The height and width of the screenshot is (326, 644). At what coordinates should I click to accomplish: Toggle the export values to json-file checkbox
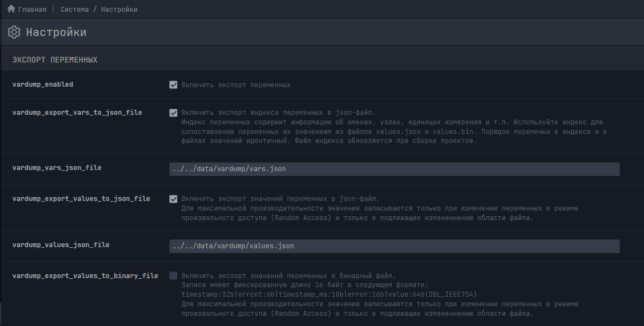click(173, 199)
